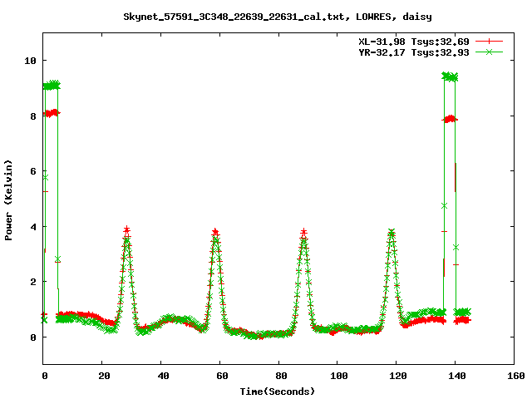Click the red calibration plateau near 8 Kelvin at start

pos(52,113)
